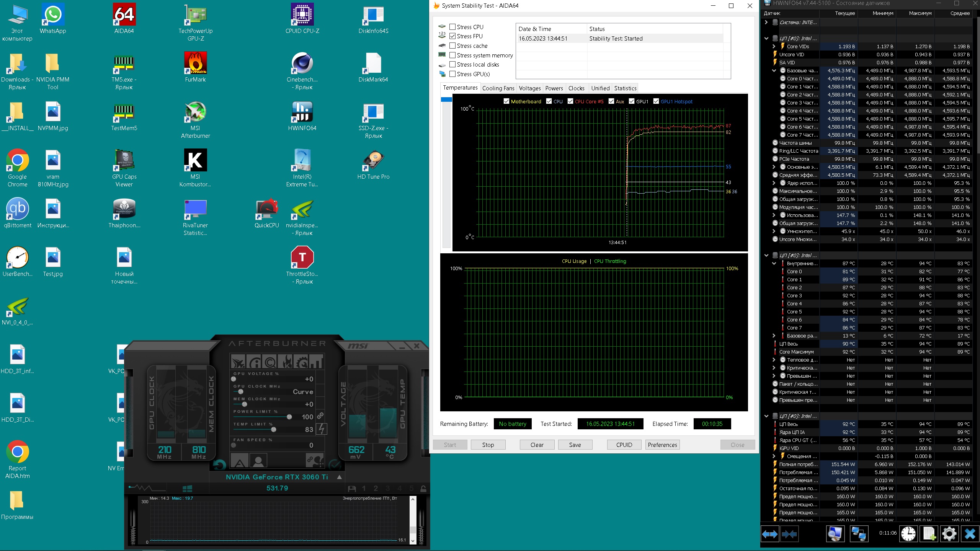The height and width of the screenshot is (551, 980).
Task: Click Clear button in AIDA64
Action: (x=537, y=445)
